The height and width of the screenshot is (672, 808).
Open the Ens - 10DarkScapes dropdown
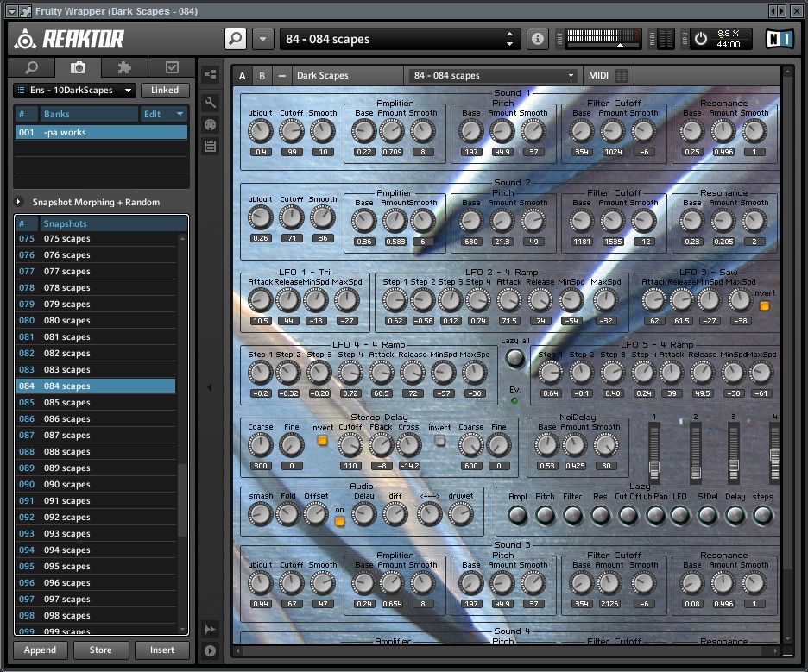pos(75,91)
